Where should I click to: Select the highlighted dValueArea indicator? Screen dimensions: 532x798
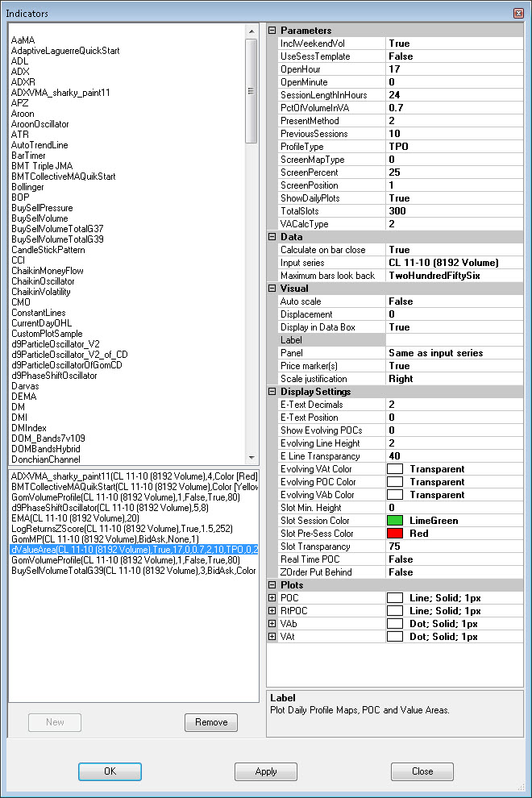point(135,550)
